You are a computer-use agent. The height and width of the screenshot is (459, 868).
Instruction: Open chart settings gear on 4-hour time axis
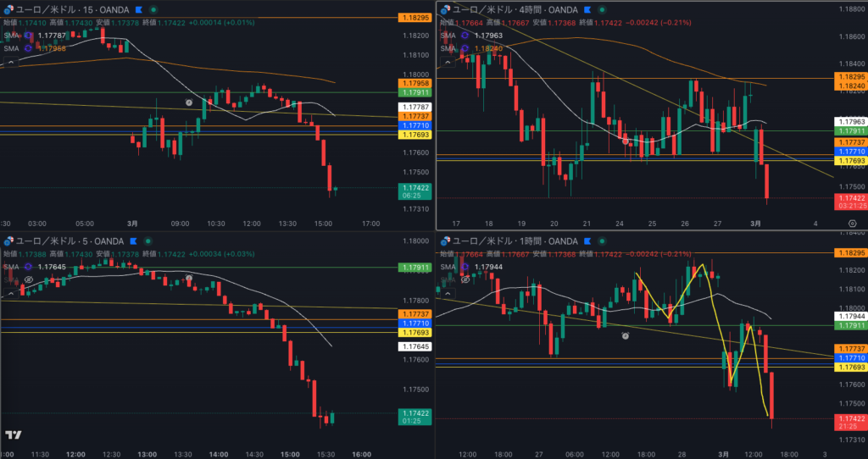851,223
